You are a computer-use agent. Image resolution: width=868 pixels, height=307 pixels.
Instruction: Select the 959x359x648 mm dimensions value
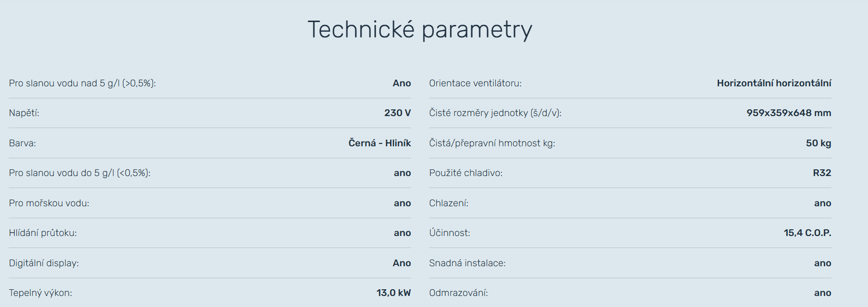788,113
